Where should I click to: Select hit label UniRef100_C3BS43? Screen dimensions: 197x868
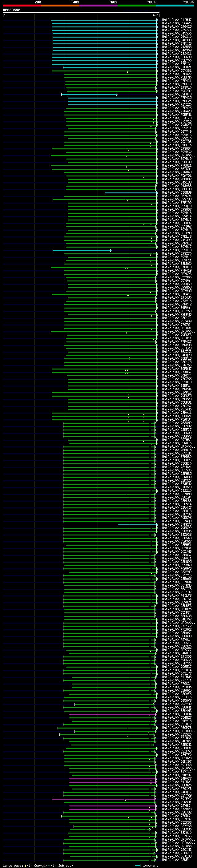pyautogui.click(x=176, y=538)
